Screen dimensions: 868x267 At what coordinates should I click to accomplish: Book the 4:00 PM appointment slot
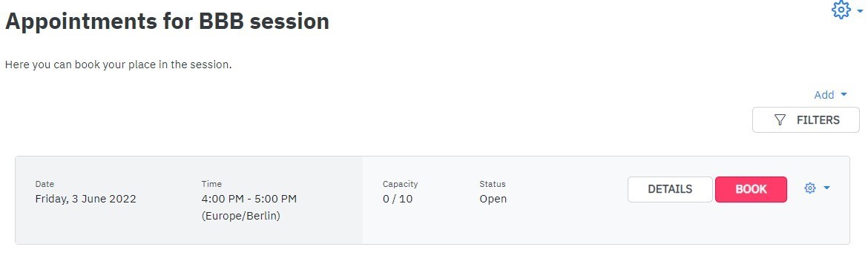tap(751, 189)
